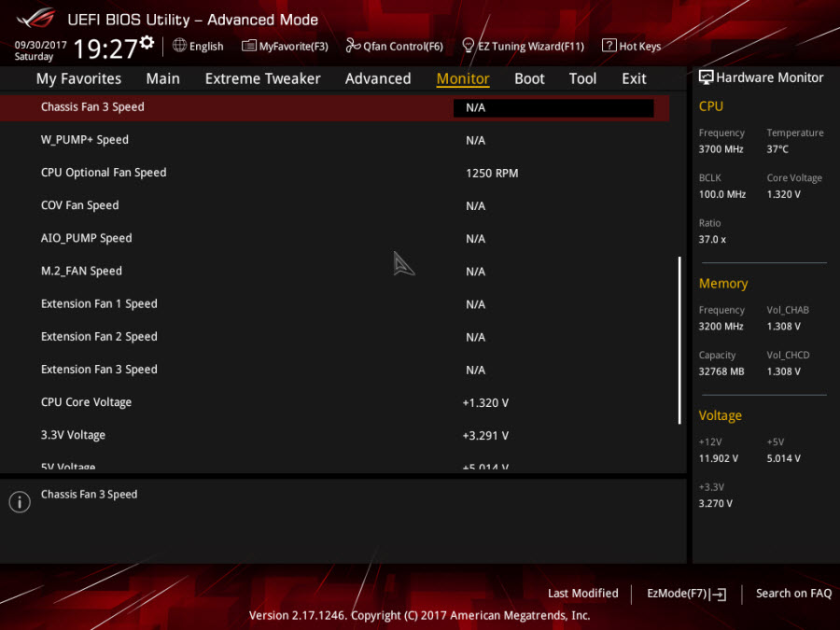
Task: Click the EzMode exit arrow icon
Action: coord(719,595)
